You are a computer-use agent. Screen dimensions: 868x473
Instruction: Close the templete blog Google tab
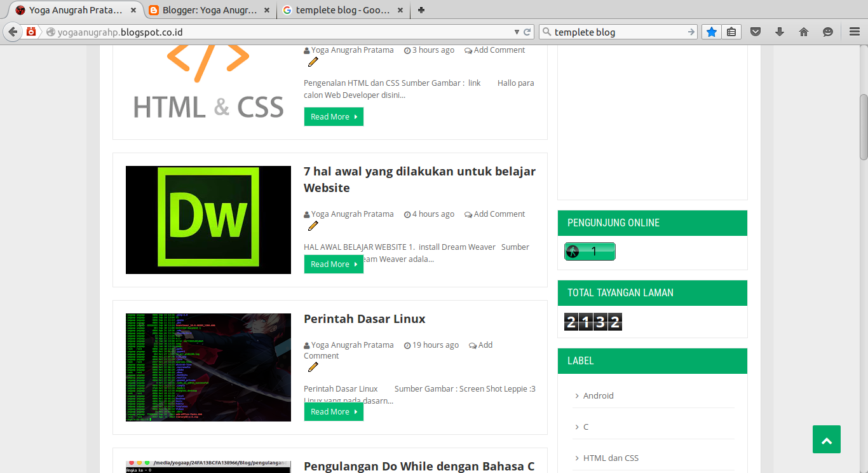[x=400, y=10]
